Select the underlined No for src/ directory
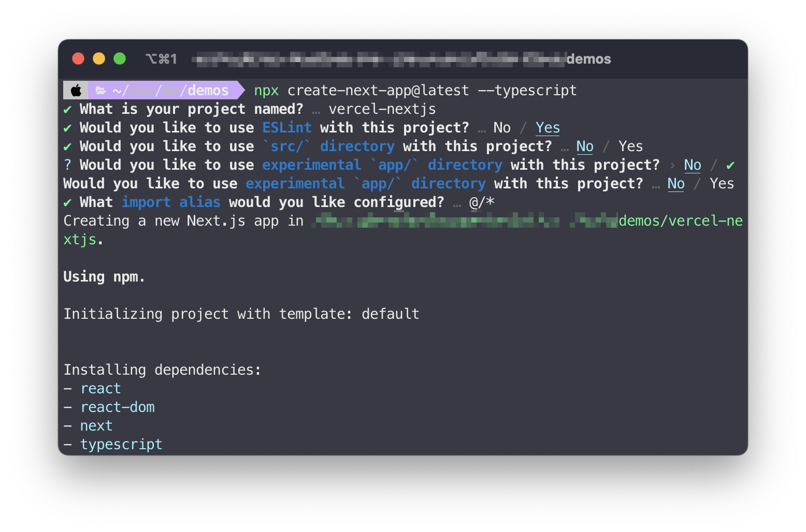The width and height of the screenshot is (806, 532). (x=585, y=146)
